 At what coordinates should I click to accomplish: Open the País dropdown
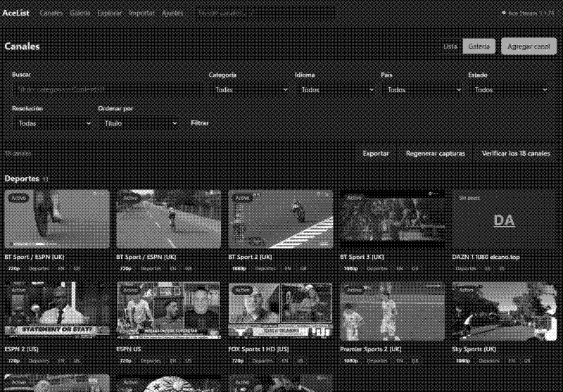click(422, 90)
